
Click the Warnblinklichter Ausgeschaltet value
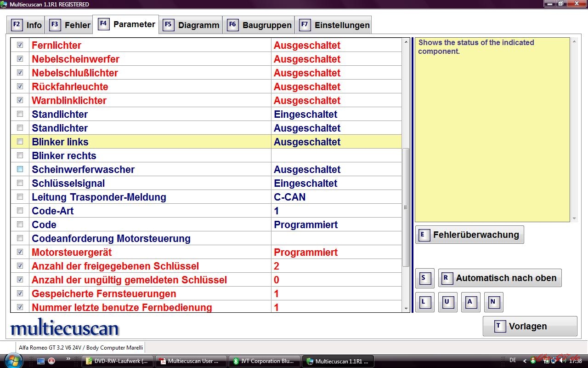click(x=307, y=100)
